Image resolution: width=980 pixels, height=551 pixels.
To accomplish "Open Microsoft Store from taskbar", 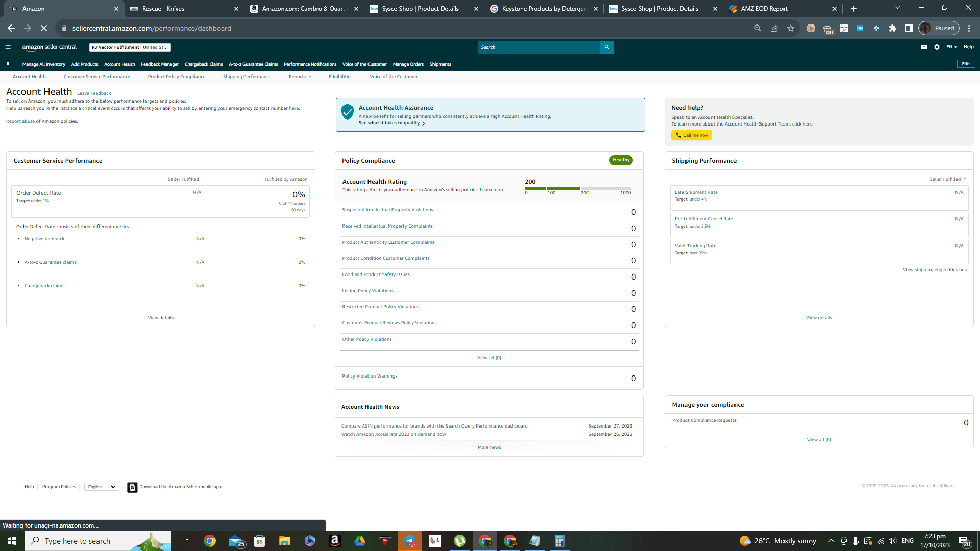I will pos(260,541).
